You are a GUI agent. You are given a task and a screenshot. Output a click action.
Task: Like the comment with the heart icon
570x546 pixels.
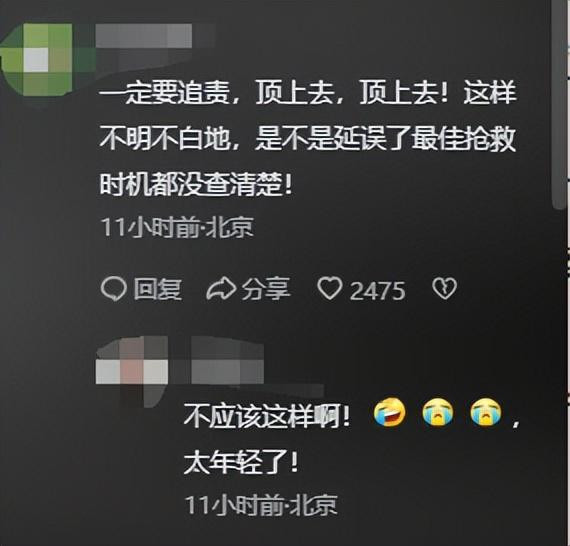coord(330,289)
